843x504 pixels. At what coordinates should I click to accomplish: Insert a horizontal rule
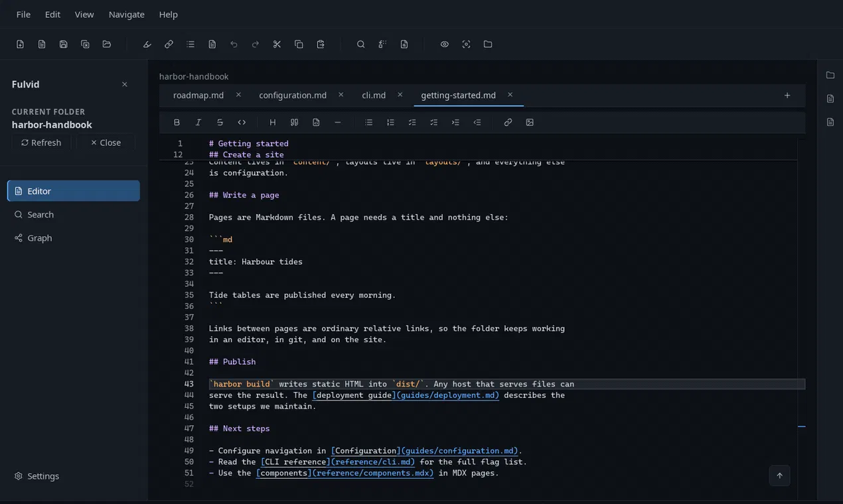point(337,123)
